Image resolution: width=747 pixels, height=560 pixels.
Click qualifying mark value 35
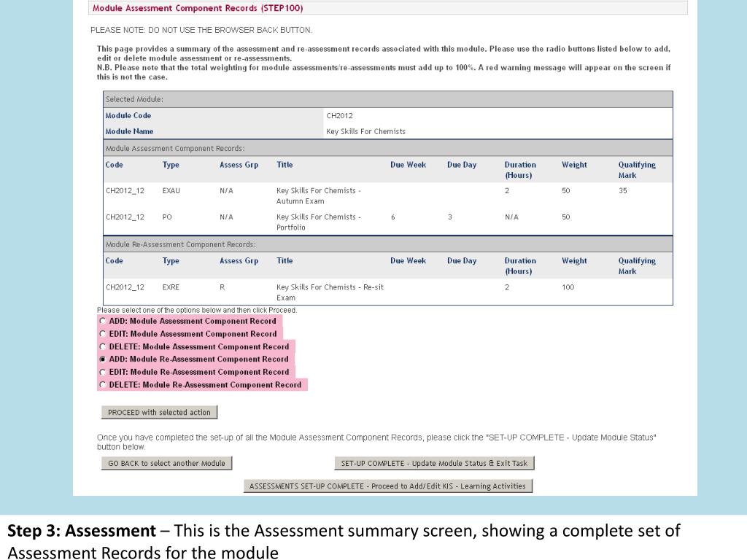point(623,190)
